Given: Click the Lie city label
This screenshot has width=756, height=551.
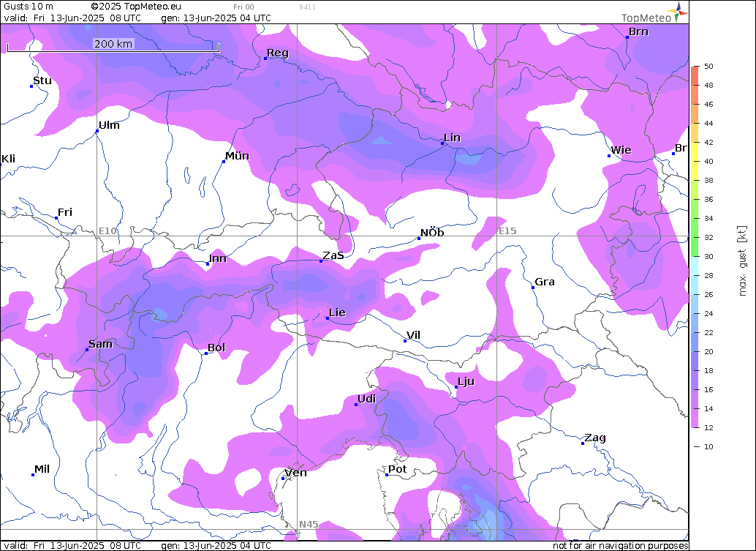Looking at the screenshot, I should click(x=338, y=312).
